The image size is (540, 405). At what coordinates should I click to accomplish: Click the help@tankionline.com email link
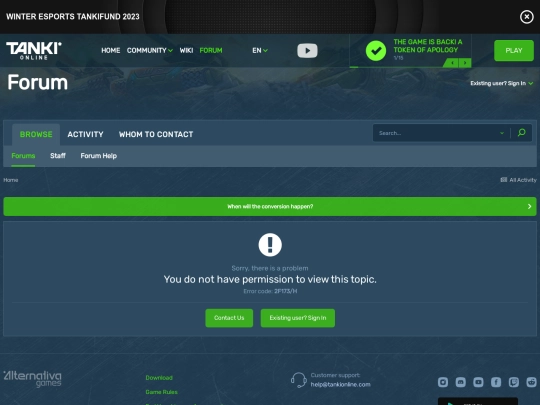(x=340, y=384)
